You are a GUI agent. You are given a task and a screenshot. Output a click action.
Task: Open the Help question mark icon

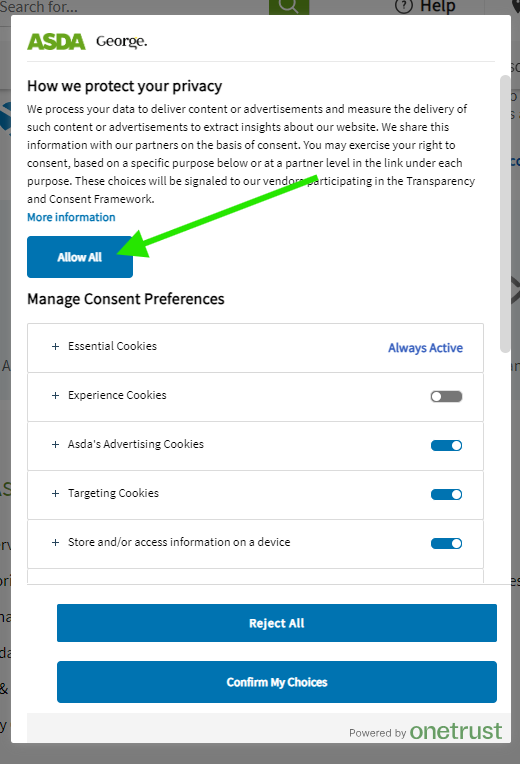[404, 6]
